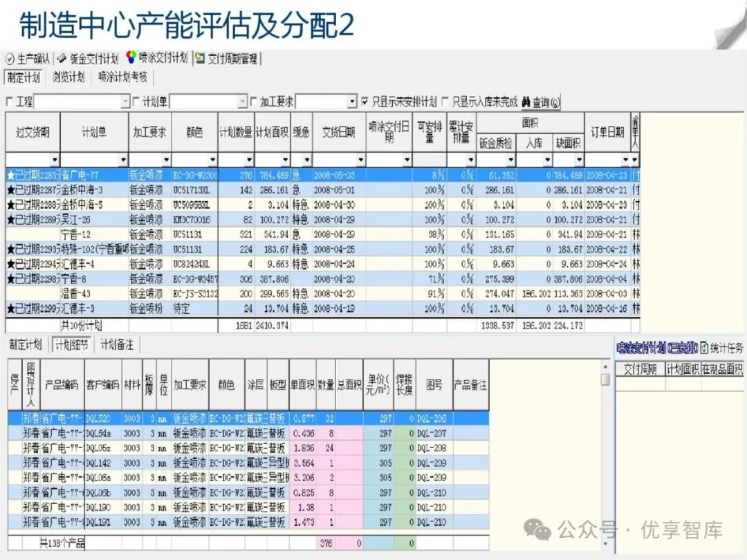Viewport: 747px width, 560px height.
Task: Open the 计划备注 lower tab
Action: point(117,345)
